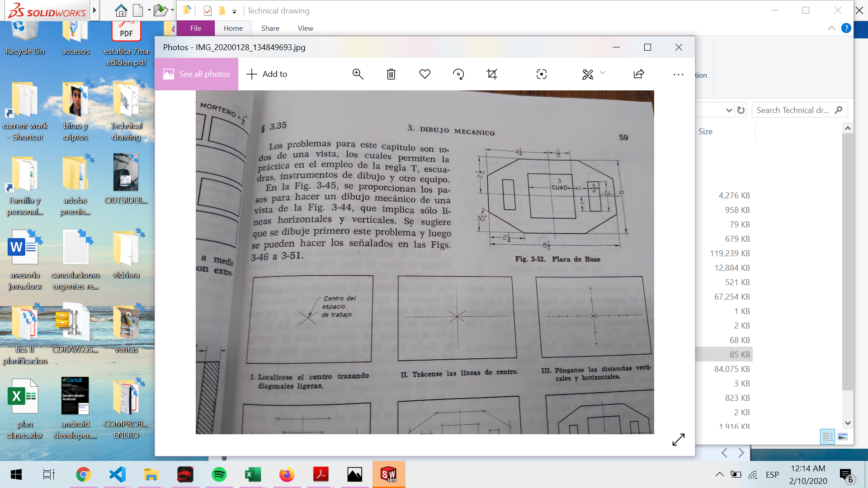Open the File menu tab
The height and width of the screenshot is (488, 868).
click(196, 28)
